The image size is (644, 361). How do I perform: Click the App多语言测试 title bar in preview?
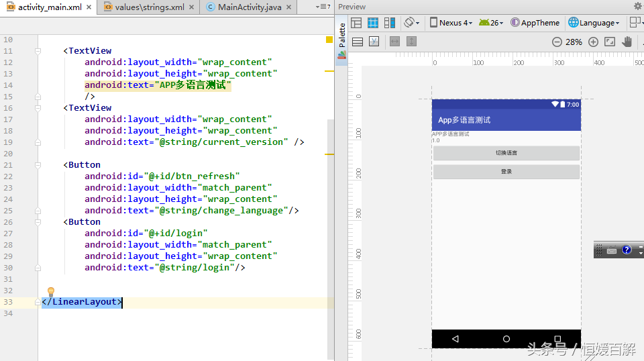(x=506, y=120)
